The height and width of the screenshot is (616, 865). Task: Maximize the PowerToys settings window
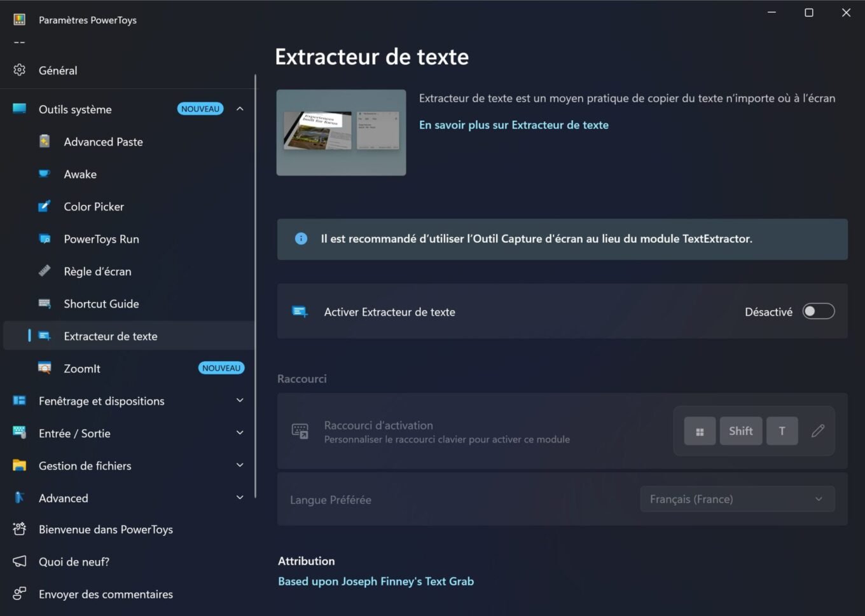(809, 13)
